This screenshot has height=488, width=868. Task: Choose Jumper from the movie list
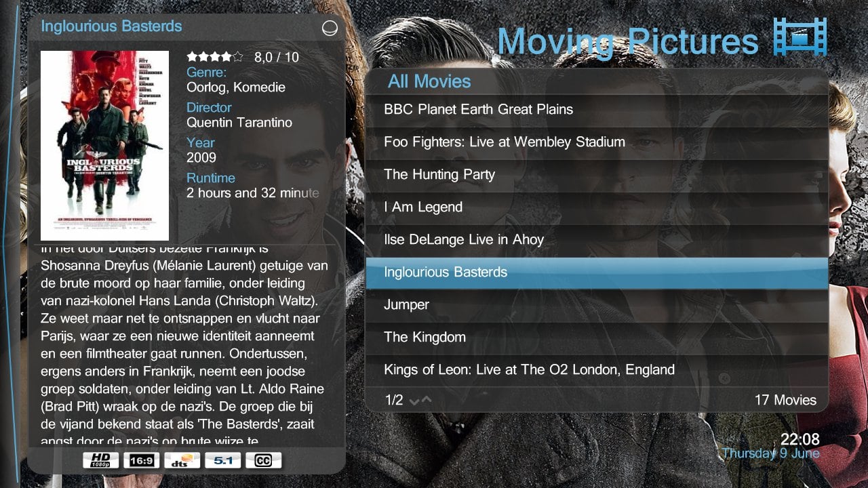(x=597, y=305)
